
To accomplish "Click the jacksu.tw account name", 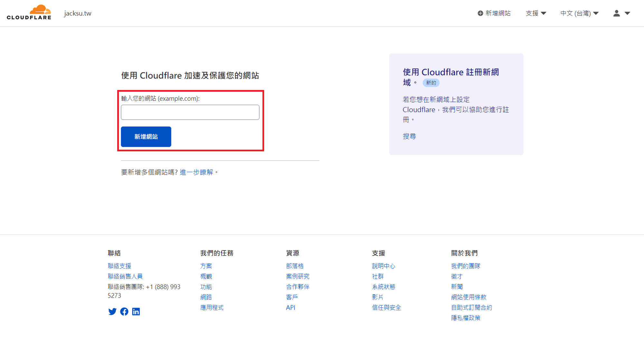I will 78,13.
